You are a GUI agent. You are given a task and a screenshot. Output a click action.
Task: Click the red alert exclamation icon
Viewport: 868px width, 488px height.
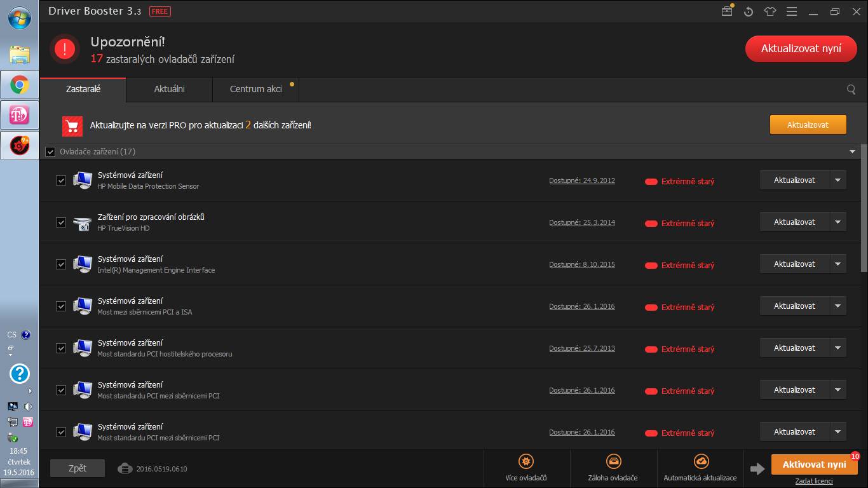(x=65, y=49)
